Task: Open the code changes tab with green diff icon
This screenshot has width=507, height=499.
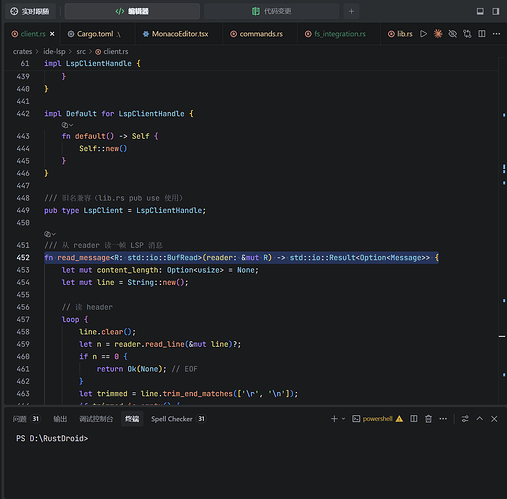Action: (x=271, y=11)
